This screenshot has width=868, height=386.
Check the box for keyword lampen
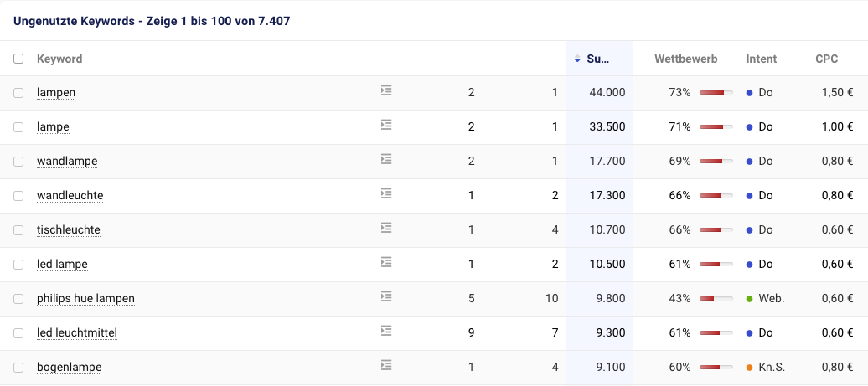(18, 92)
